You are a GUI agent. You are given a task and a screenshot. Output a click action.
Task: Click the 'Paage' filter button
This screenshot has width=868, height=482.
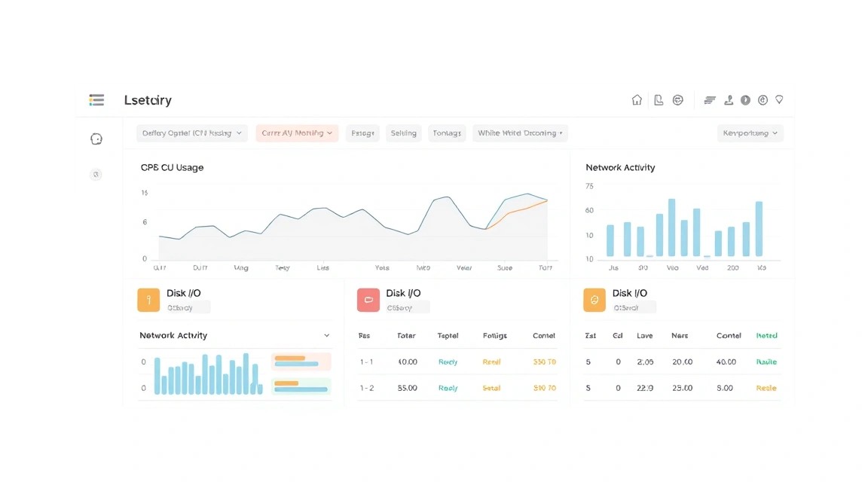tap(362, 133)
